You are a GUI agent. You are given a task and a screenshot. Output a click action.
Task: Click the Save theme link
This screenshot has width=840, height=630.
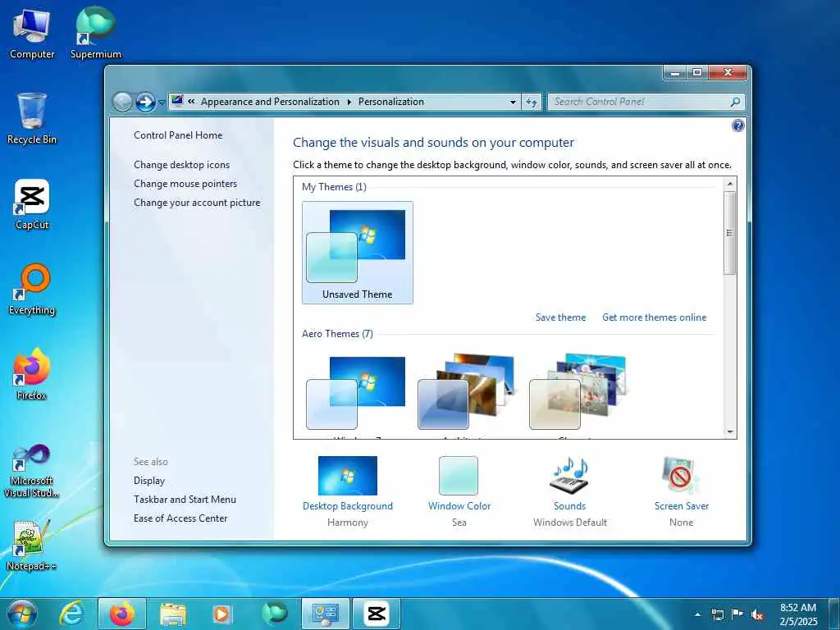(x=560, y=317)
